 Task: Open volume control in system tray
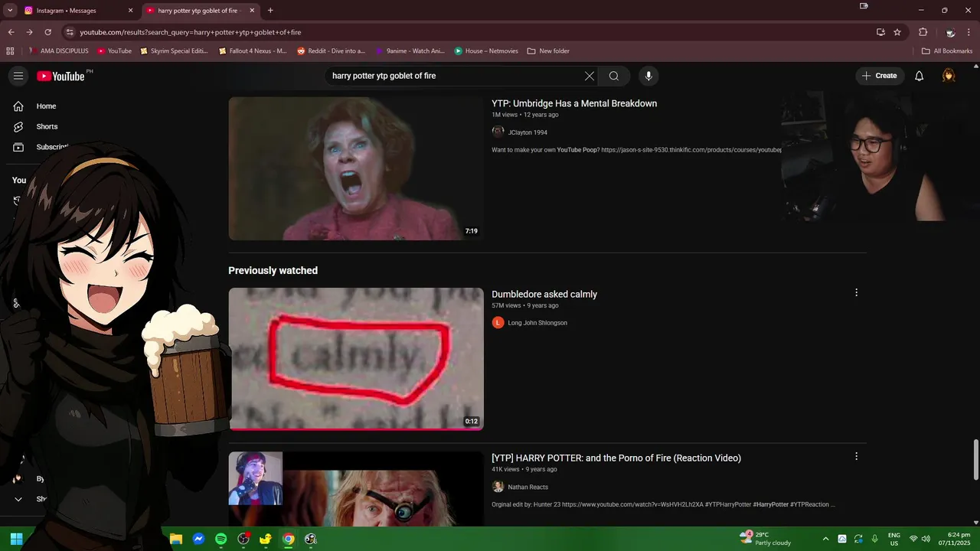tap(926, 539)
